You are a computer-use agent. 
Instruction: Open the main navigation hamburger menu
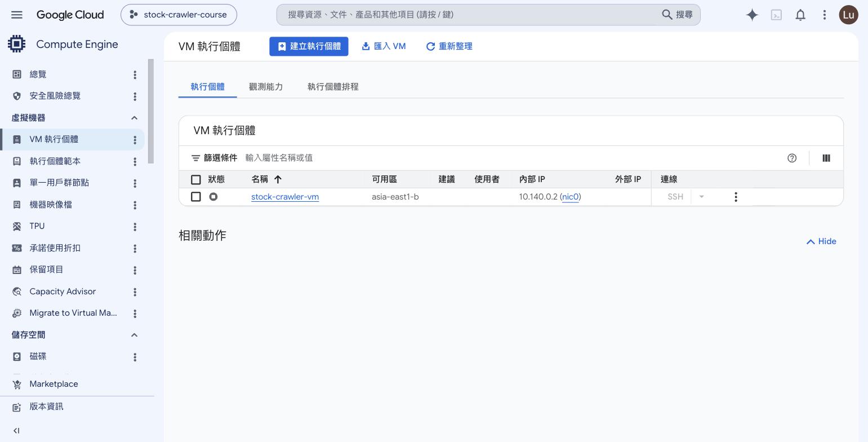point(17,15)
